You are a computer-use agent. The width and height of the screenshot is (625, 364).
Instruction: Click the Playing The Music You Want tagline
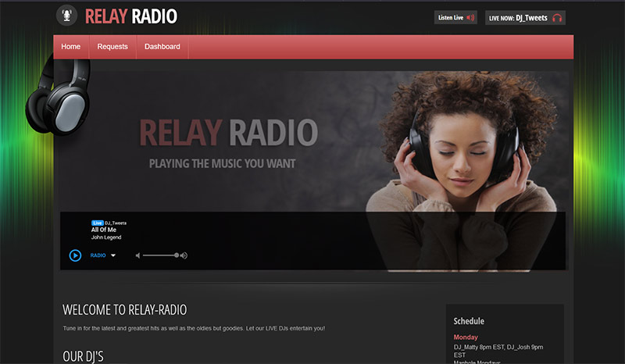pos(223,163)
